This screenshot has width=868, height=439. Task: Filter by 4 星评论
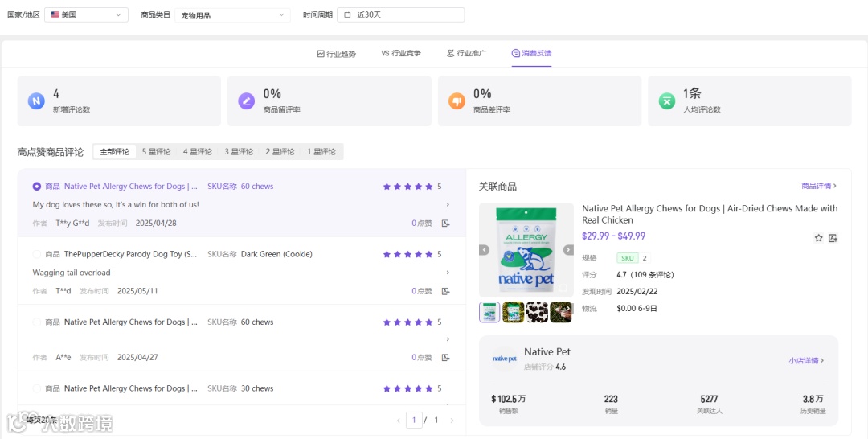[x=198, y=152]
